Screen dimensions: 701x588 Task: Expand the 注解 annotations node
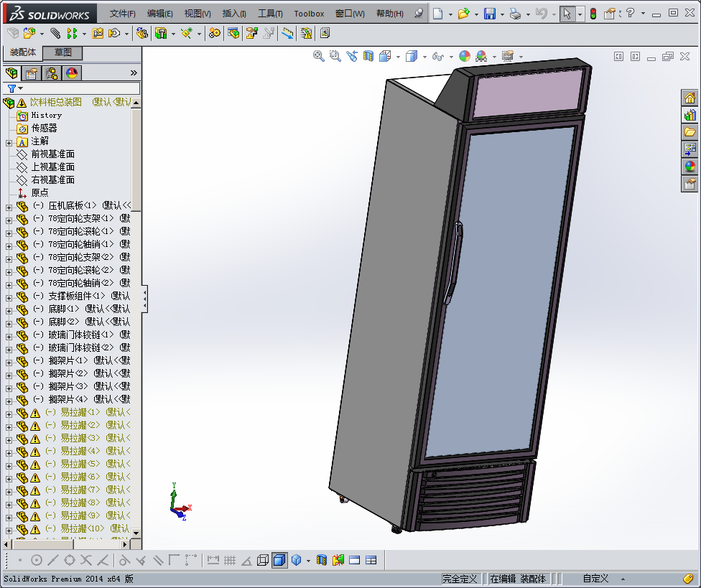[x=9, y=143]
